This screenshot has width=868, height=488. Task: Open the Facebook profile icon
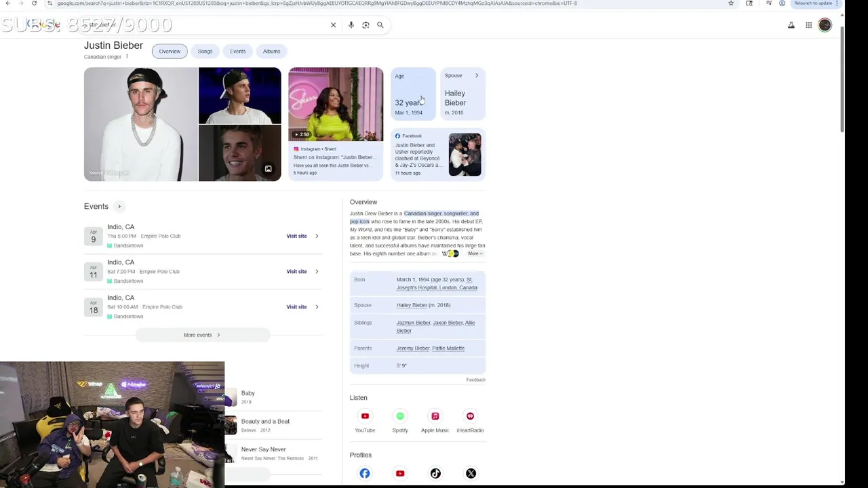click(x=365, y=474)
